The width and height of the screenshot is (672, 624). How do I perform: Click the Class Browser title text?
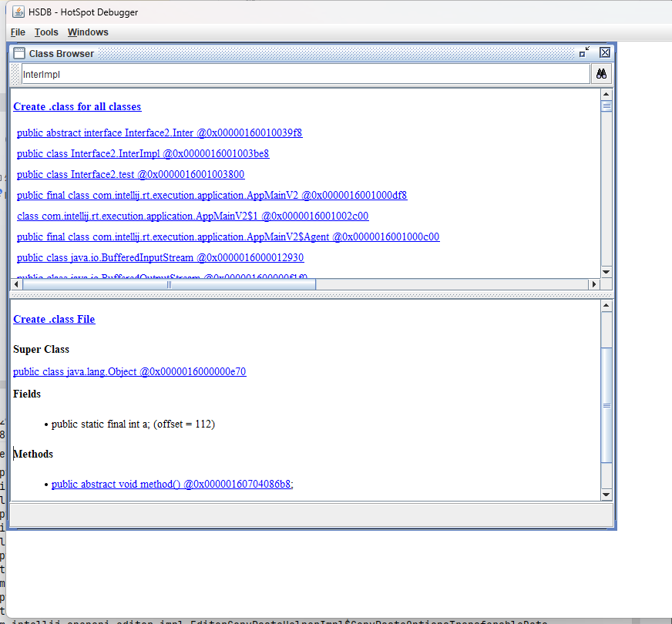pos(62,53)
